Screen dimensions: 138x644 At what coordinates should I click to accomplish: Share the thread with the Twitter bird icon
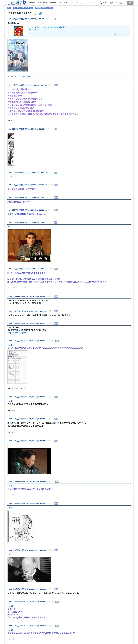click(40, 14)
